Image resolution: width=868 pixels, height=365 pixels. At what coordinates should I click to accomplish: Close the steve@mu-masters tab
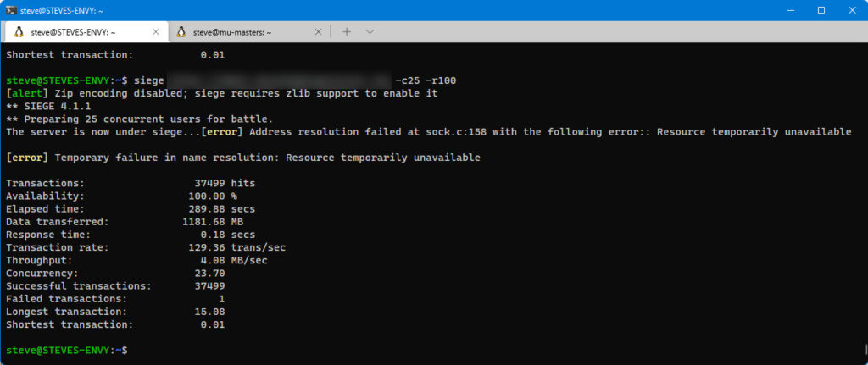tap(318, 32)
